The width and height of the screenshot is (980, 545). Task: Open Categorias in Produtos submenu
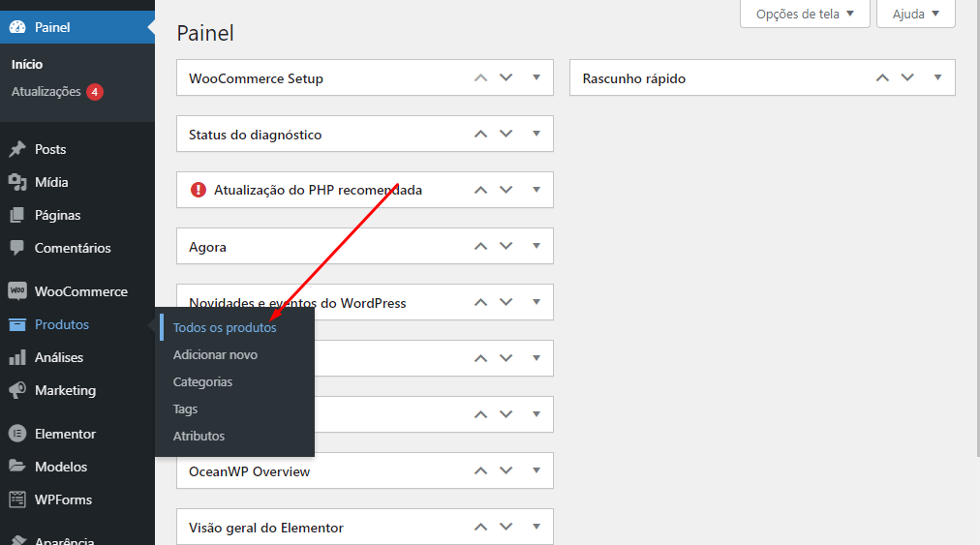202,381
